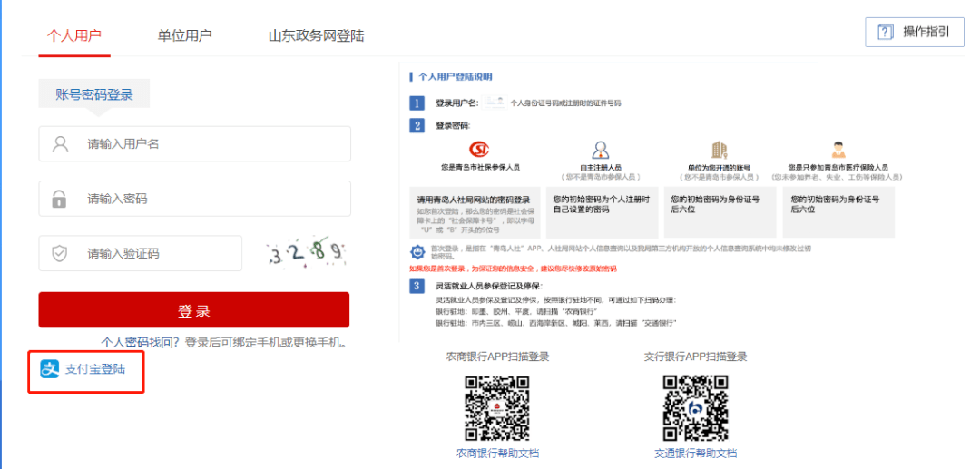Select 山东政务网登陆 tab
The image size is (980, 469).
pos(317,35)
